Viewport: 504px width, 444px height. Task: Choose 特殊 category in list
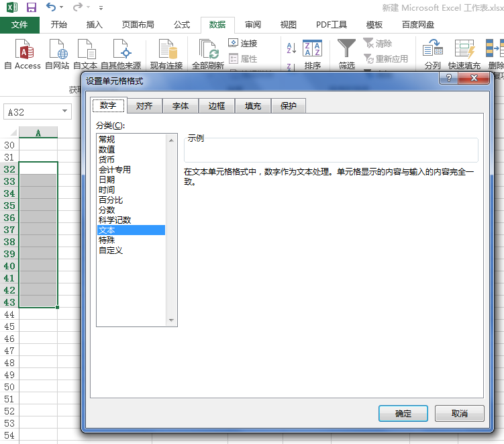(131, 240)
